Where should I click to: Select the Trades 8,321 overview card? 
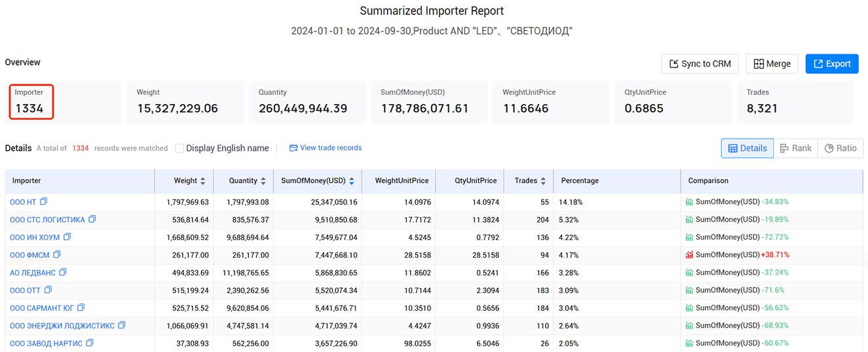coord(795,102)
